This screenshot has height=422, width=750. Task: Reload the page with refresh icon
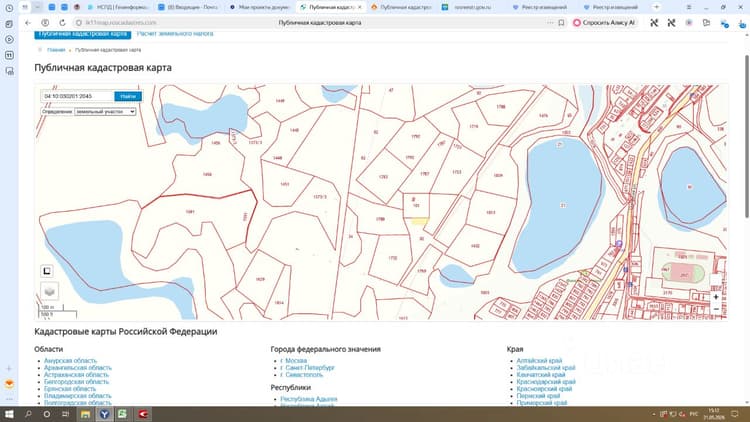point(62,22)
